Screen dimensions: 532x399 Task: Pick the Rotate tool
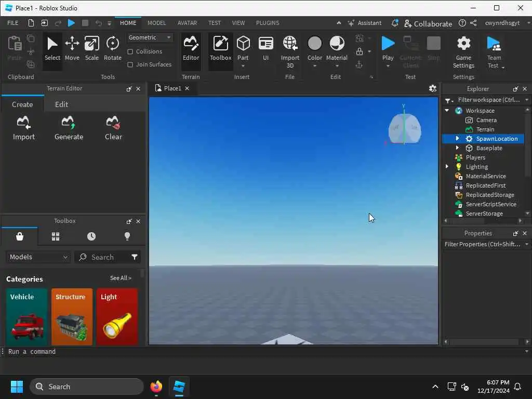[x=112, y=49]
